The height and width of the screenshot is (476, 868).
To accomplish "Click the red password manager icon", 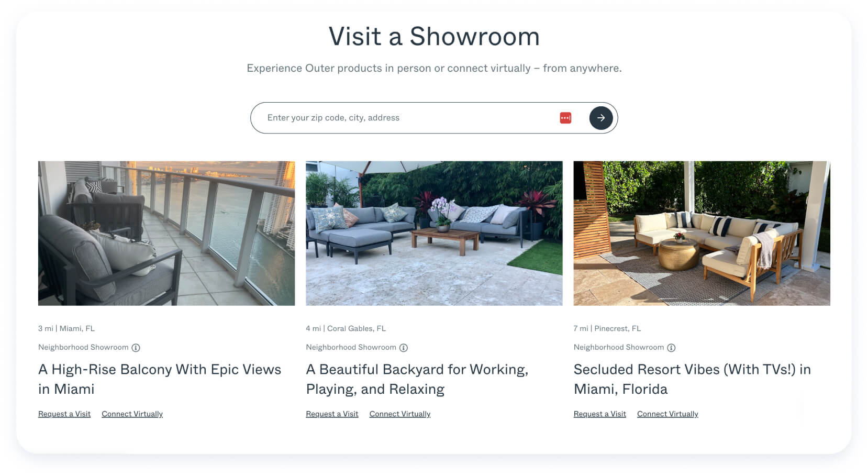I will click(x=565, y=118).
